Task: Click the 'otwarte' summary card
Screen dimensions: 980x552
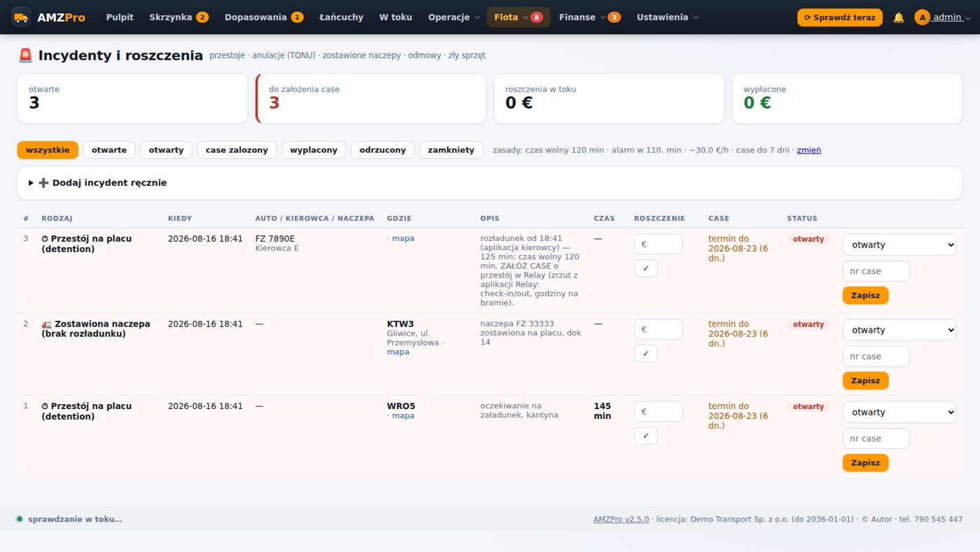Action: [x=132, y=99]
